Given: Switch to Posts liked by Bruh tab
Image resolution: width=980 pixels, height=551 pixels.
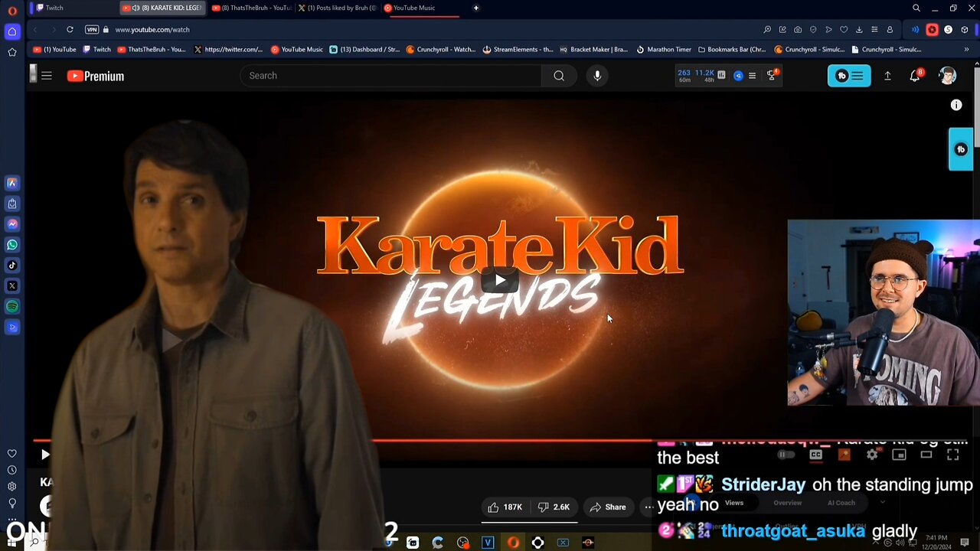Looking at the screenshot, I should [338, 8].
